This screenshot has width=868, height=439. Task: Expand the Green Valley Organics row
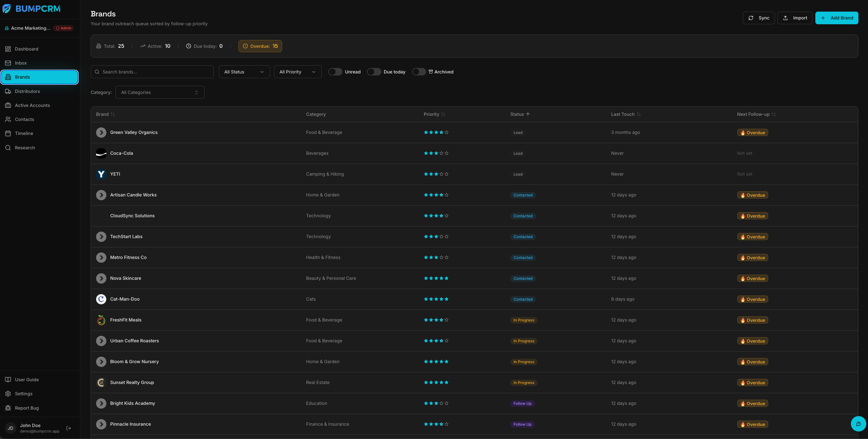tap(101, 133)
